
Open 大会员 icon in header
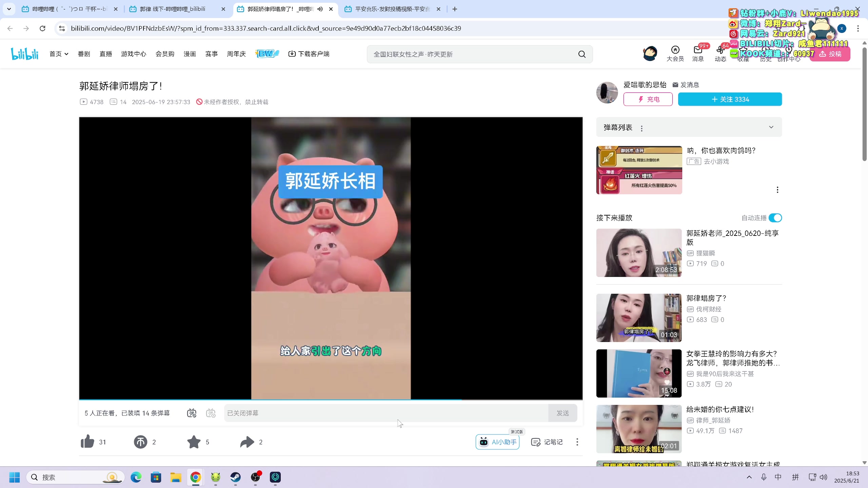coord(675,54)
